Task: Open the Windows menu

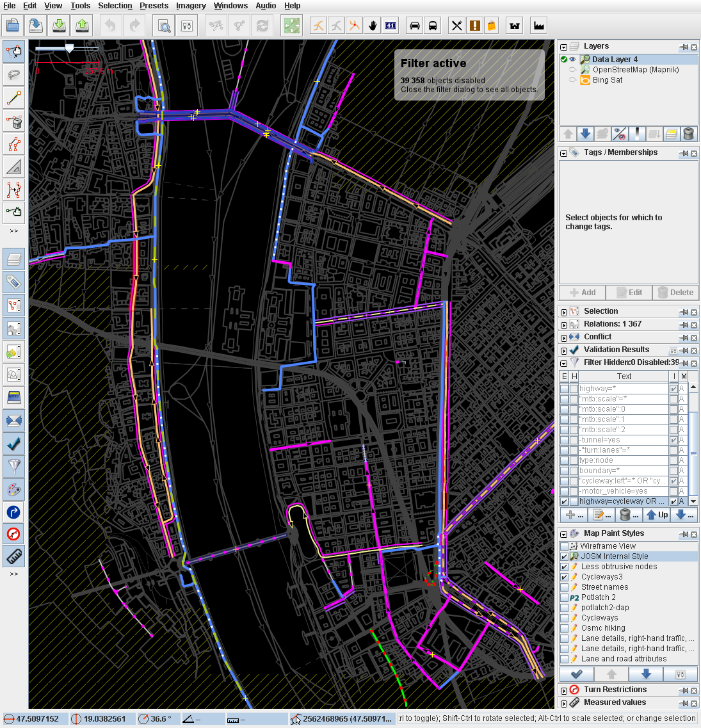Action: click(230, 6)
